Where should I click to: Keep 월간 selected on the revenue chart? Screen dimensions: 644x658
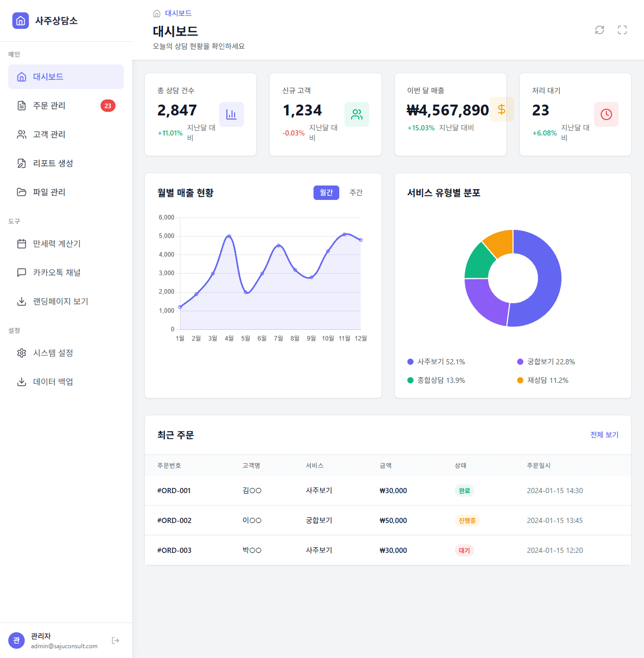point(326,193)
